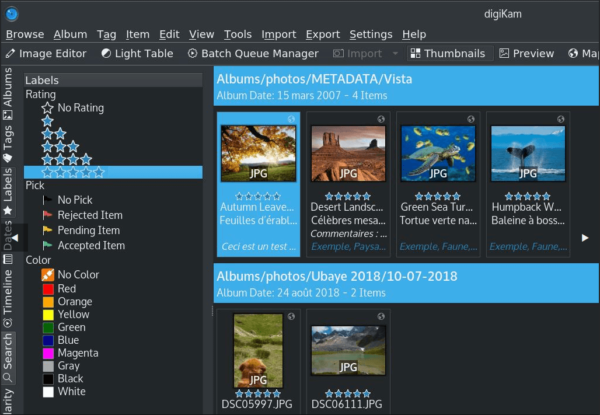The width and height of the screenshot is (600, 415).
Task: Open the Export menu
Action: click(323, 34)
